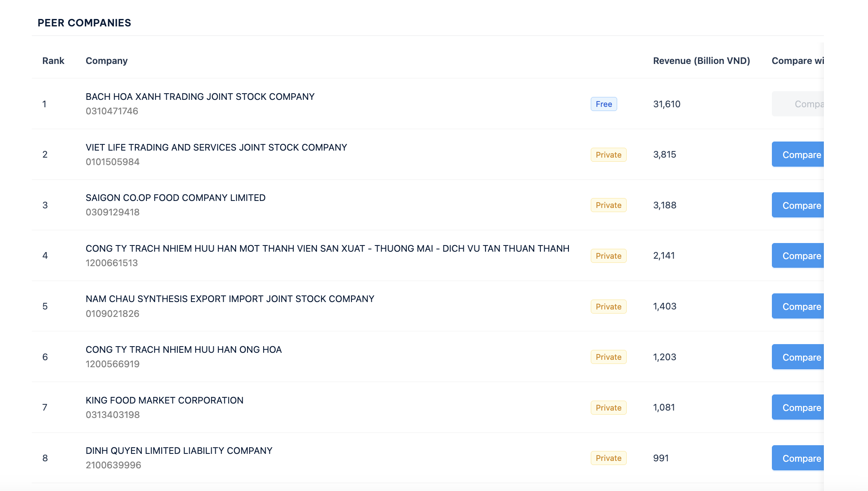Open NAM CHAU SYNTHESIS EXPORT IMPORT company

(230, 299)
